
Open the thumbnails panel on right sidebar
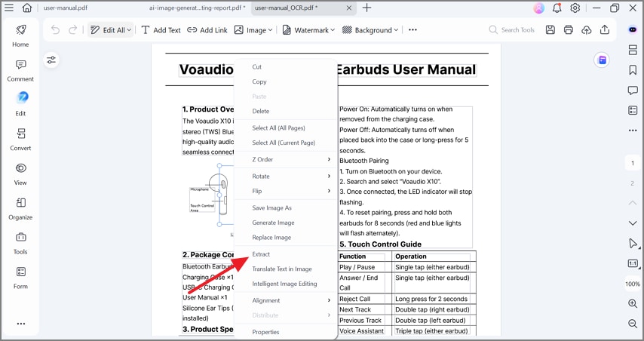pos(633,50)
